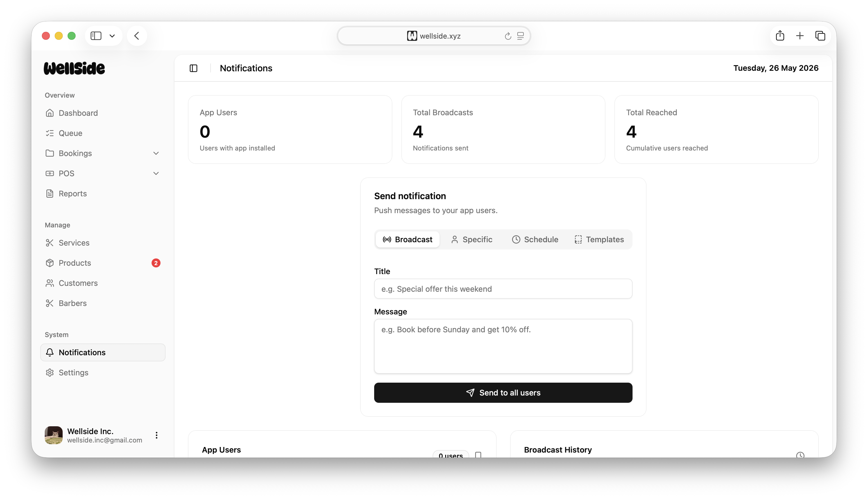Viewport: 868px width, 499px height.
Task: Switch to the Broadcast tab
Action: pos(407,239)
